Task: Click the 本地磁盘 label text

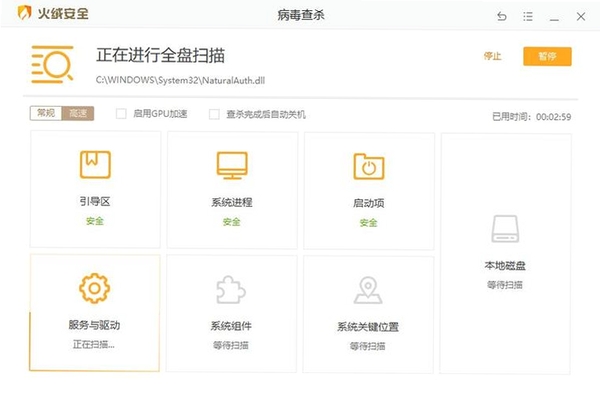Action: coord(505,265)
